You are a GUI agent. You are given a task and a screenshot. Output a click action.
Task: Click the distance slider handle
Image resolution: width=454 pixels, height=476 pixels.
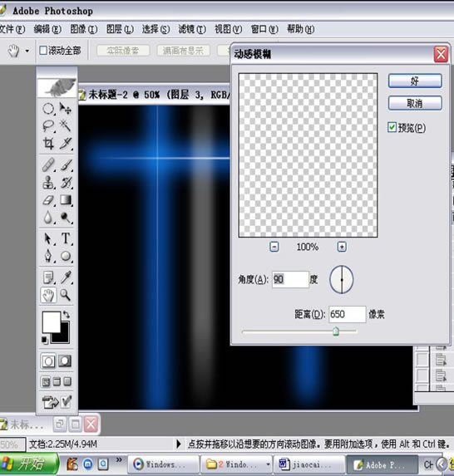click(336, 331)
